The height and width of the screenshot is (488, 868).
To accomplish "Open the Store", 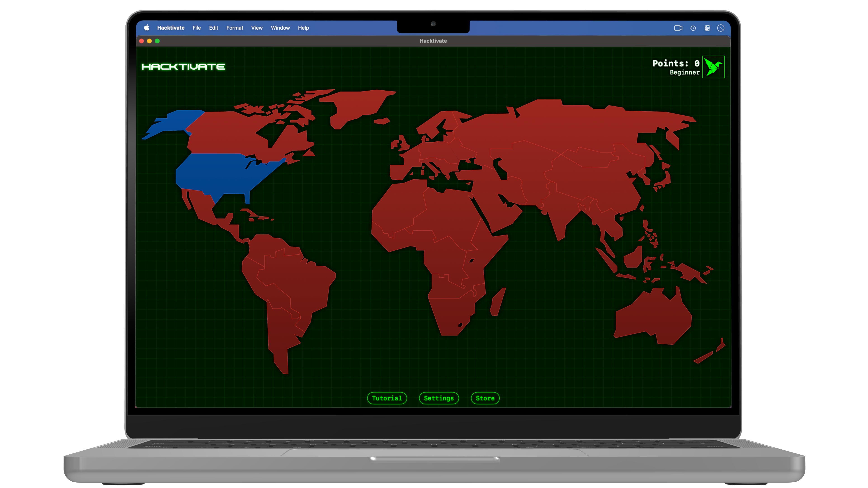I will pyautogui.click(x=485, y=398).
